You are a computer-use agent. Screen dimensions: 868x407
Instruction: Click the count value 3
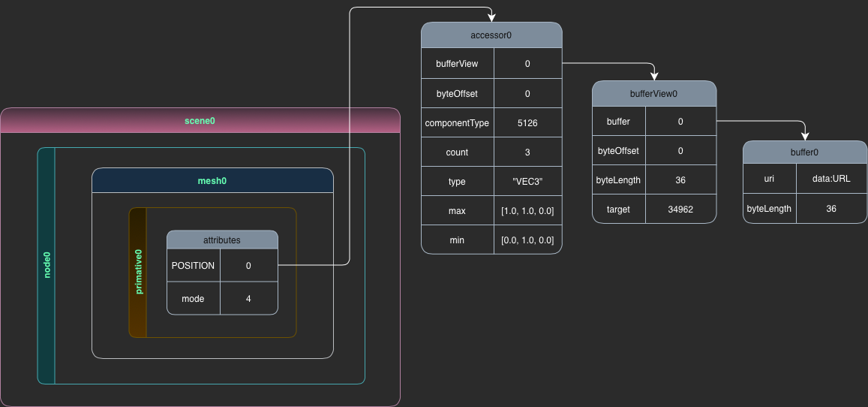(x=527, y=152)
